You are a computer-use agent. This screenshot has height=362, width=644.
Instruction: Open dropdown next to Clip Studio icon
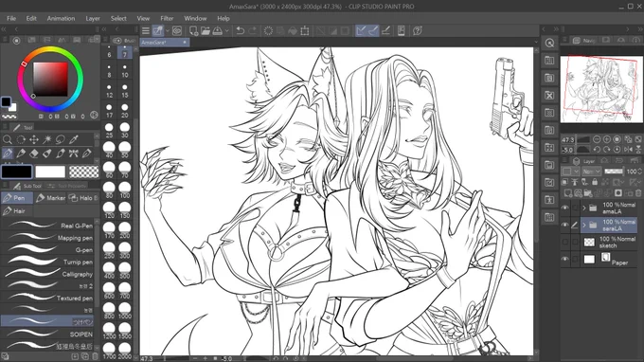click(168, 31)
